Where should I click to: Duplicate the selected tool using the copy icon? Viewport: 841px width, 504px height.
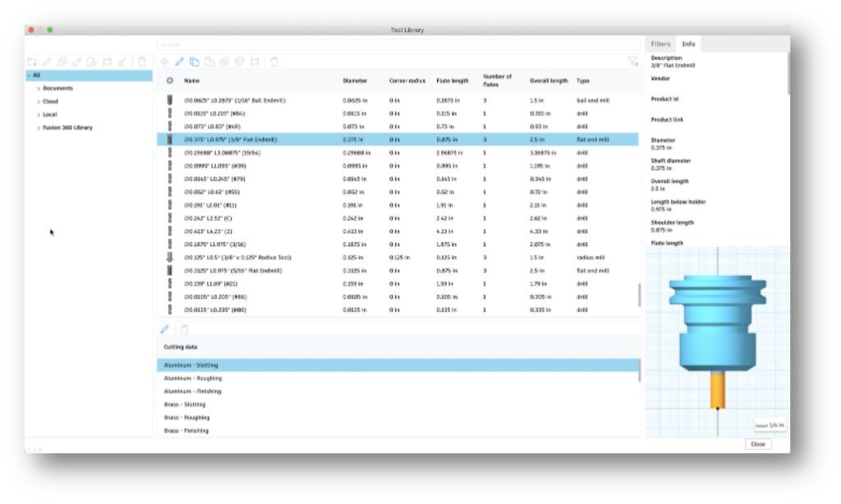194,62
